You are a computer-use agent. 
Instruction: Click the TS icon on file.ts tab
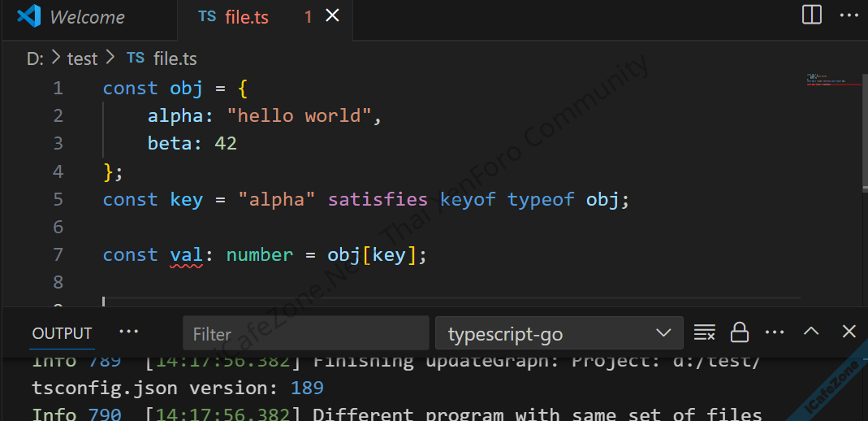[x=207, y=16]
